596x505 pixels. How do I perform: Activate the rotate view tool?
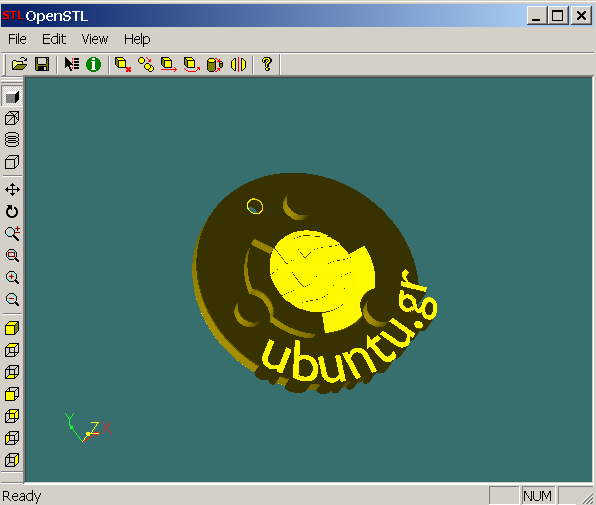[12, 212]
